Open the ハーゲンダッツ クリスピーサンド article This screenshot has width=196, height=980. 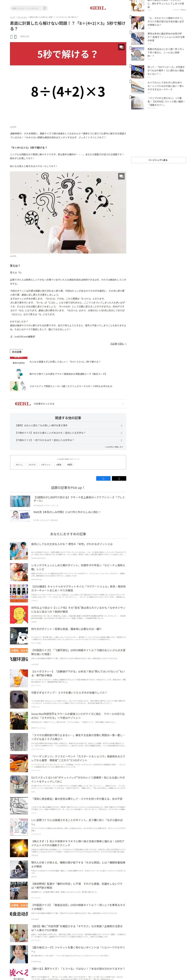(78, 759)
